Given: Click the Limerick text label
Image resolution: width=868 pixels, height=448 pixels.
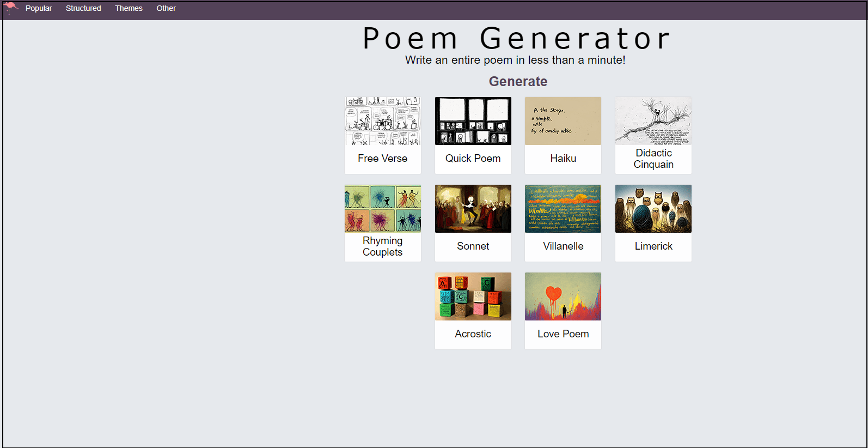Looking at the screenshot, I should point(653,246).
